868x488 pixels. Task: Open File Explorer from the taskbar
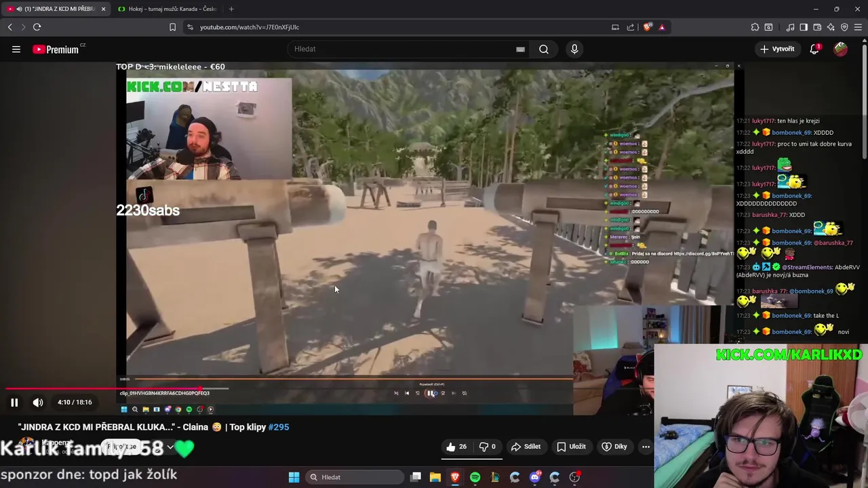(x=435, y=477)
